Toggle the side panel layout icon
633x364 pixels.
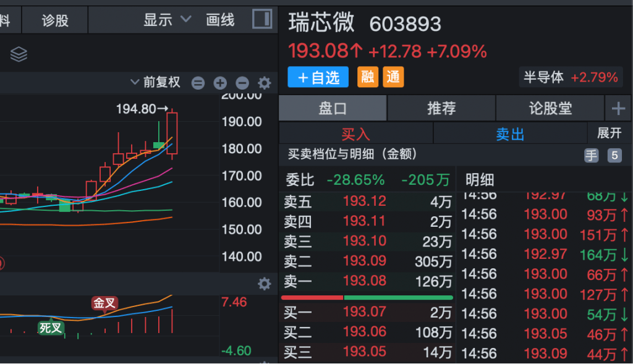(x=262, y=19)
